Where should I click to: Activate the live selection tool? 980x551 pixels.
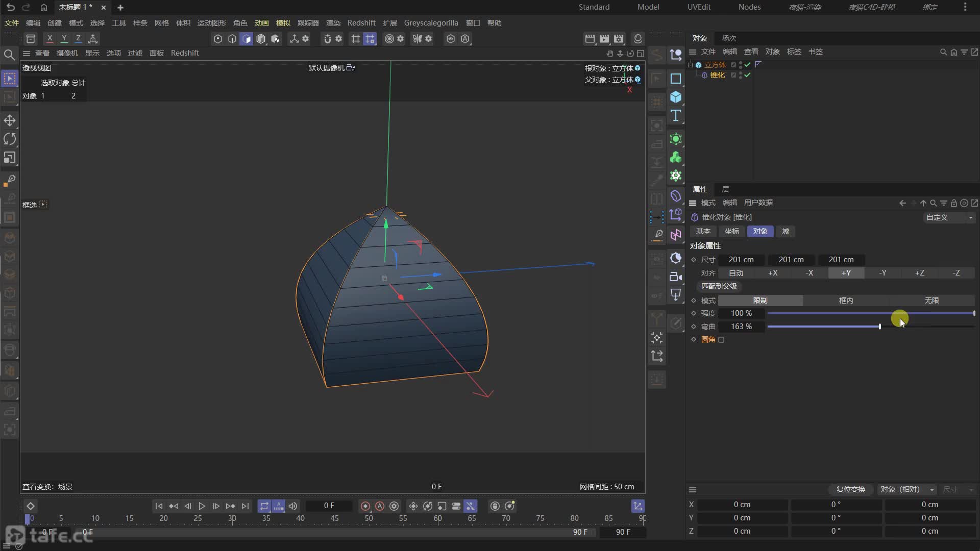point(10,78)
